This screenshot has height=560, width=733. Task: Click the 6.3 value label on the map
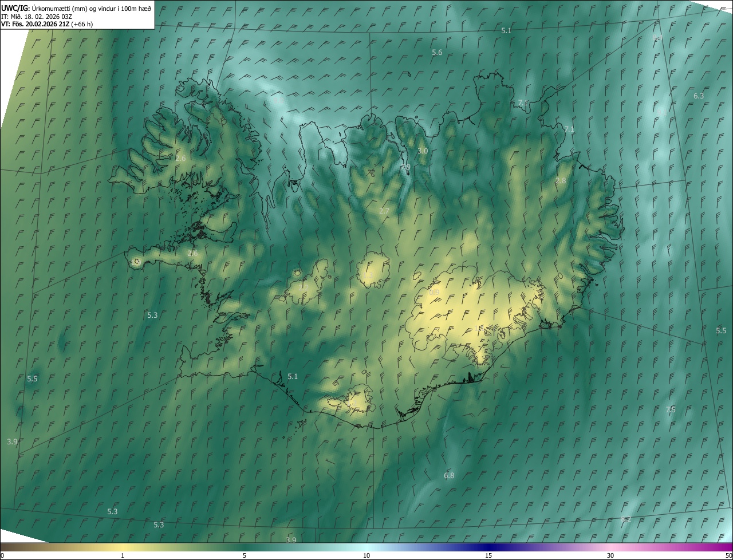click(x=699, y=96)
